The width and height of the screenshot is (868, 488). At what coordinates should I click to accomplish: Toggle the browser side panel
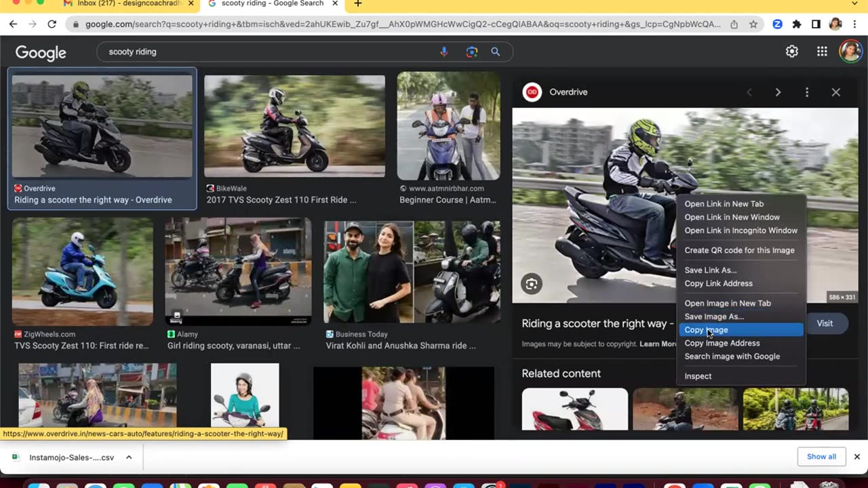click(x=816, y=24)
